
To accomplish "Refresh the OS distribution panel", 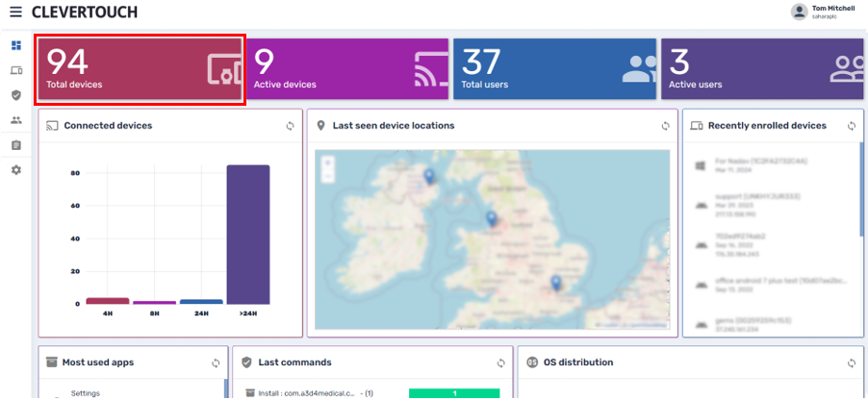I will point(852,362).
